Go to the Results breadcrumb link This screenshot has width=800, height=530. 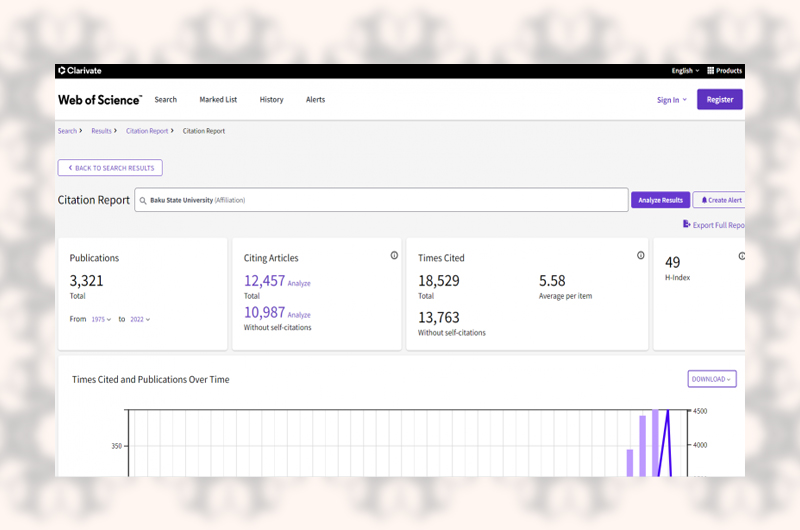(x=102, y=131)
